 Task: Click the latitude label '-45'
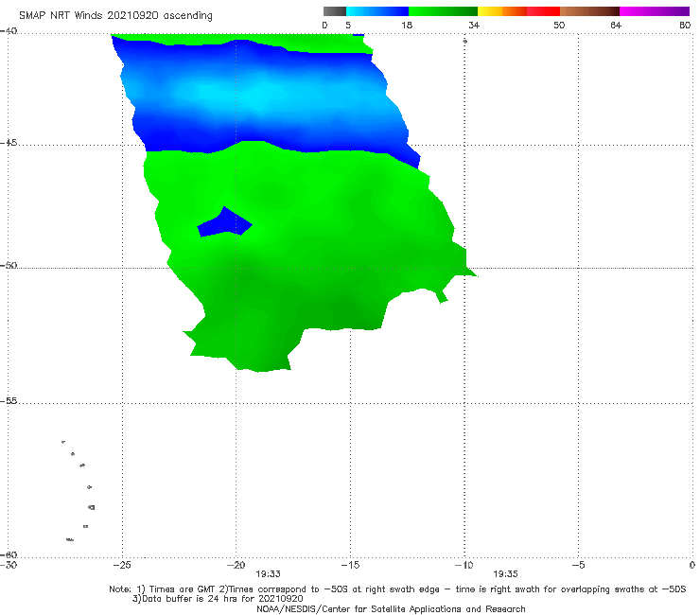(9, 143)
